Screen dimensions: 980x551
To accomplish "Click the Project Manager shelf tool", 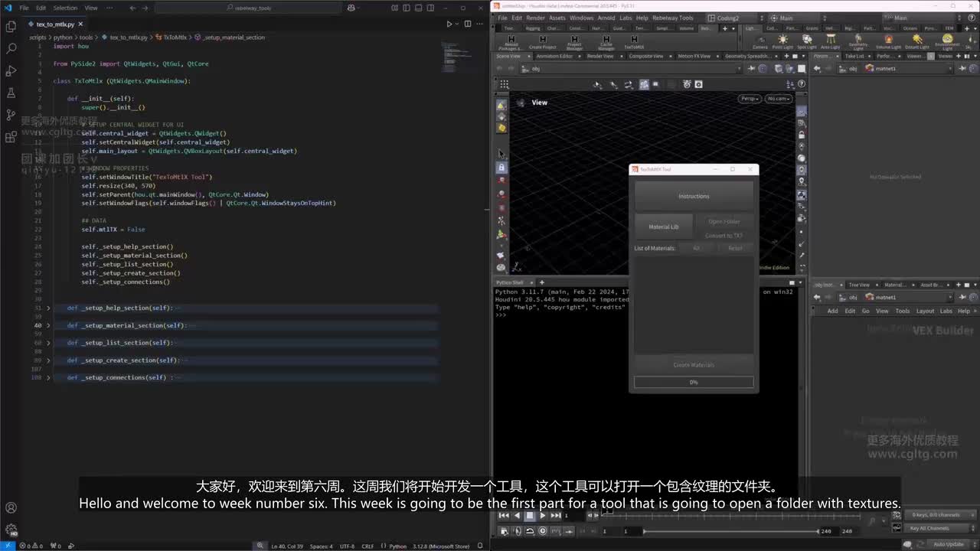I will point(574,42).
